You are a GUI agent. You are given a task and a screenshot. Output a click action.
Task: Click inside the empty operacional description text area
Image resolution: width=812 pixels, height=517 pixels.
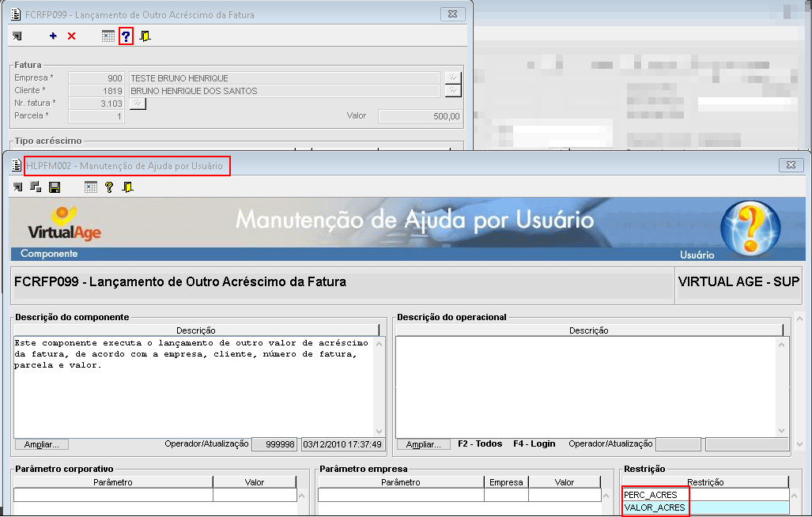[x=587, y=386]
